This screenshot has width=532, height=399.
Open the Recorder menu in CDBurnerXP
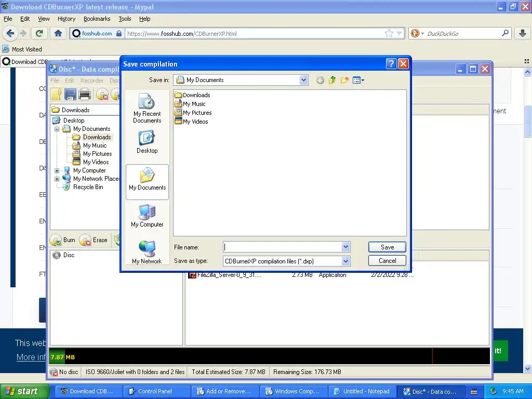point(91,81)
